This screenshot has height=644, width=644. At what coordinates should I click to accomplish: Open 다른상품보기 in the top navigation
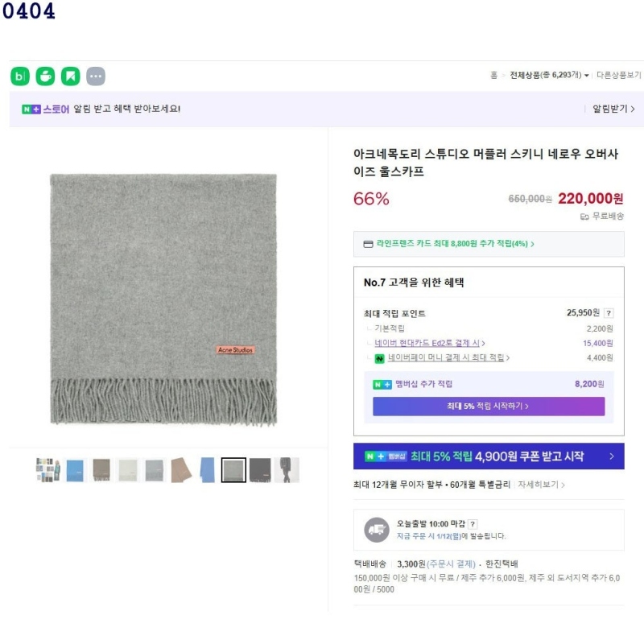[x=617, y=75]
